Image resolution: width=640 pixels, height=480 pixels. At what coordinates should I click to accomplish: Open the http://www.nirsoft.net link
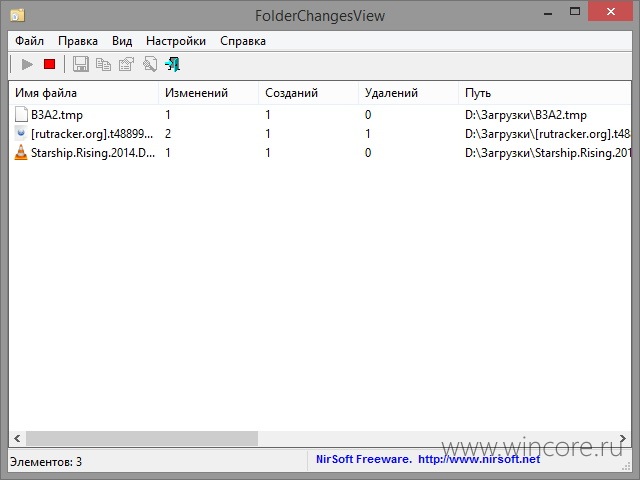point(479,459)
